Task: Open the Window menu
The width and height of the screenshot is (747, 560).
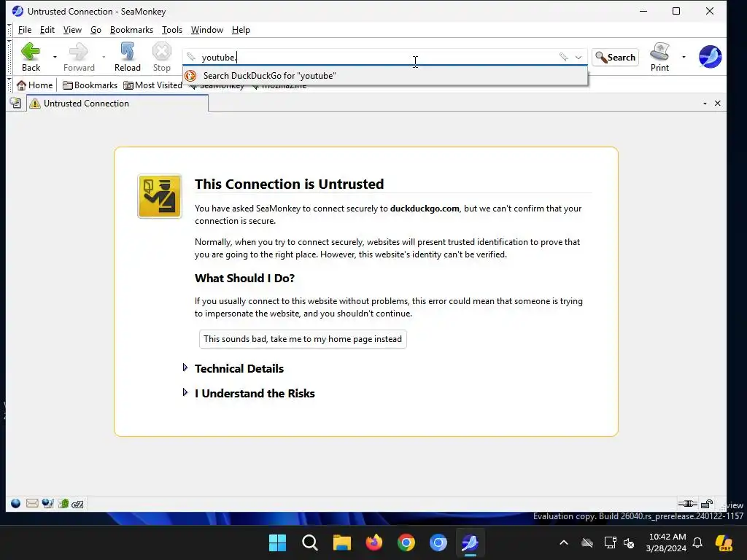Action: pyautogui.click(x=206, y=29)
